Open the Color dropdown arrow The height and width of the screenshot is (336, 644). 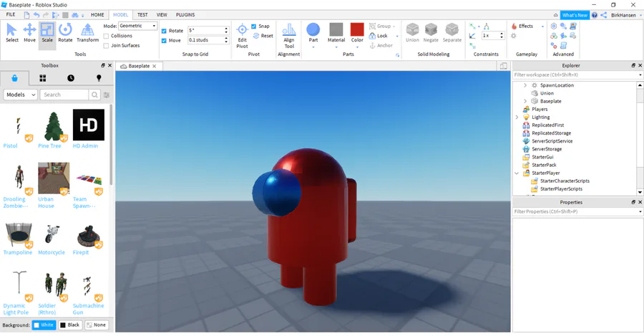coord(357,47)
